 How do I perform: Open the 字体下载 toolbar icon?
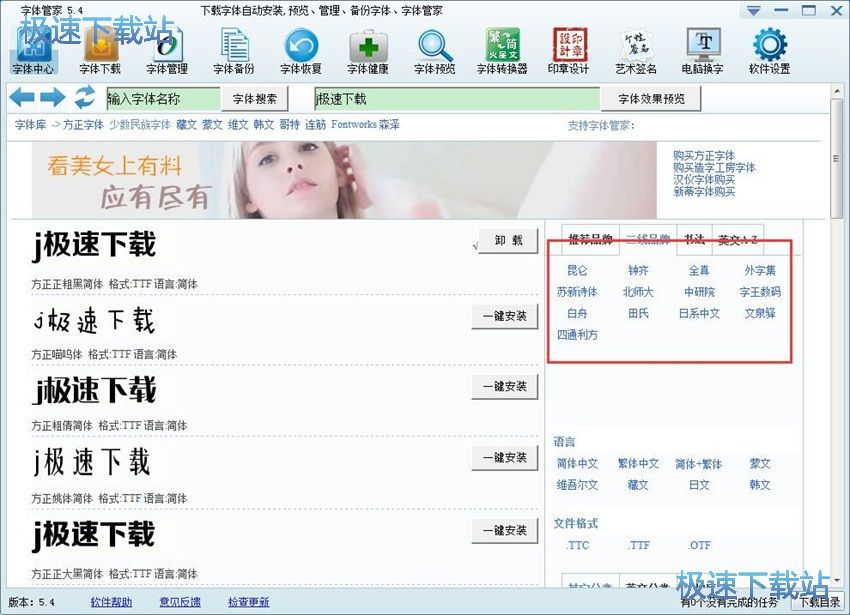[x=100, y=52]
